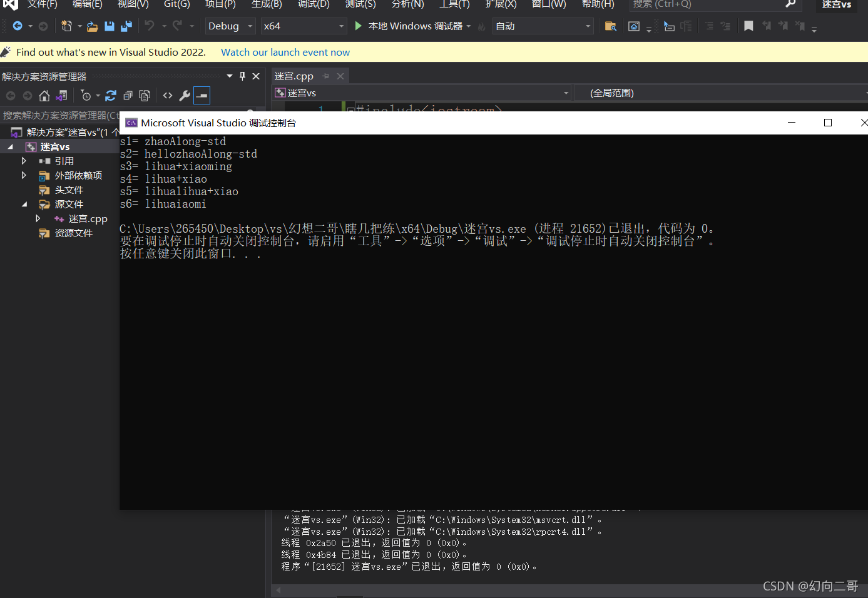Click the Redo arrow icon

(x=177, y=26)
